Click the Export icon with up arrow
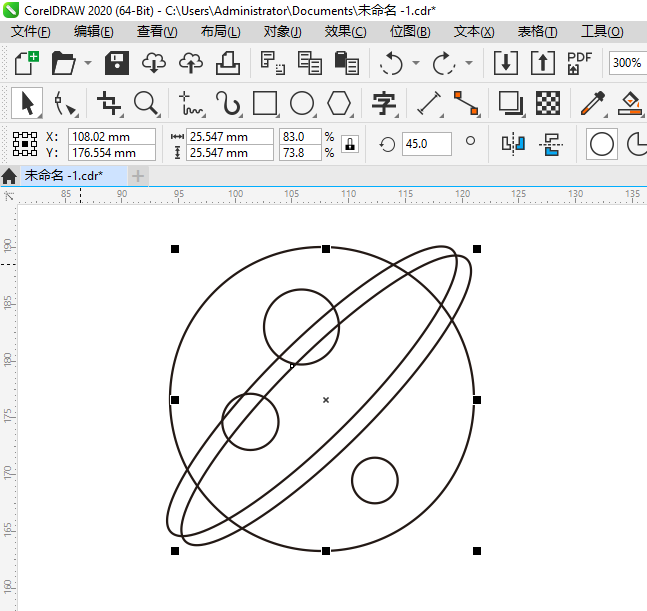The height and width of the screenshot is (611, 647). pyautogui.click(x=543, y=63)
